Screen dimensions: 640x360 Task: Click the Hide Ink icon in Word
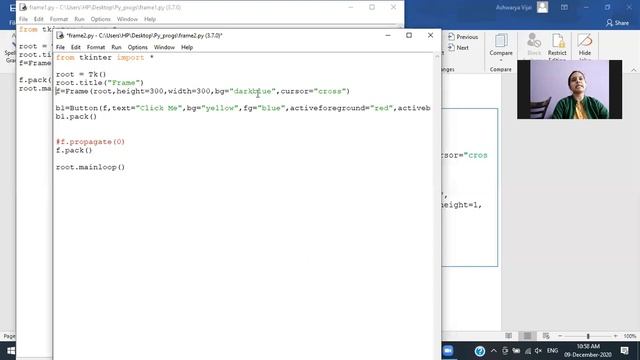pyautogui.click(x=584, y=45)
